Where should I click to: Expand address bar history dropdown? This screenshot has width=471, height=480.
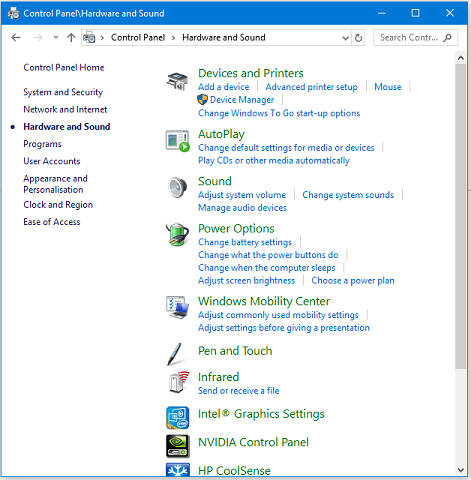click(346, 38)
